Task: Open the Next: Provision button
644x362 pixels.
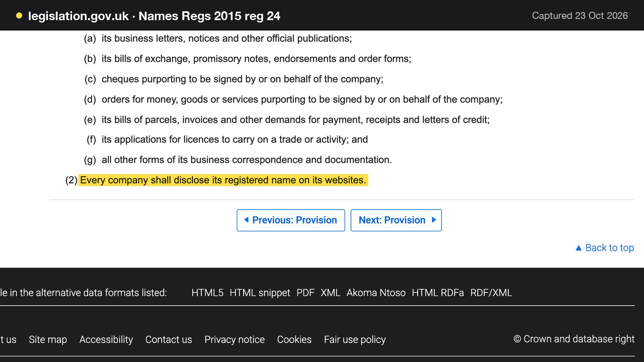Action: [396, 220]
